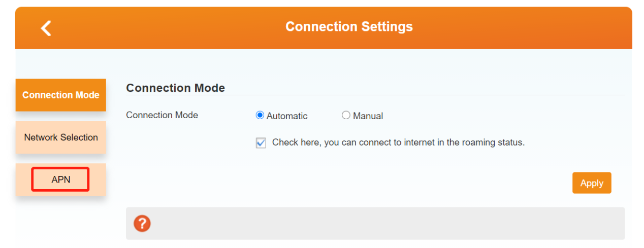Open the Connection Mode sidebar tab
Screen dimensions: 644x248
61,95
